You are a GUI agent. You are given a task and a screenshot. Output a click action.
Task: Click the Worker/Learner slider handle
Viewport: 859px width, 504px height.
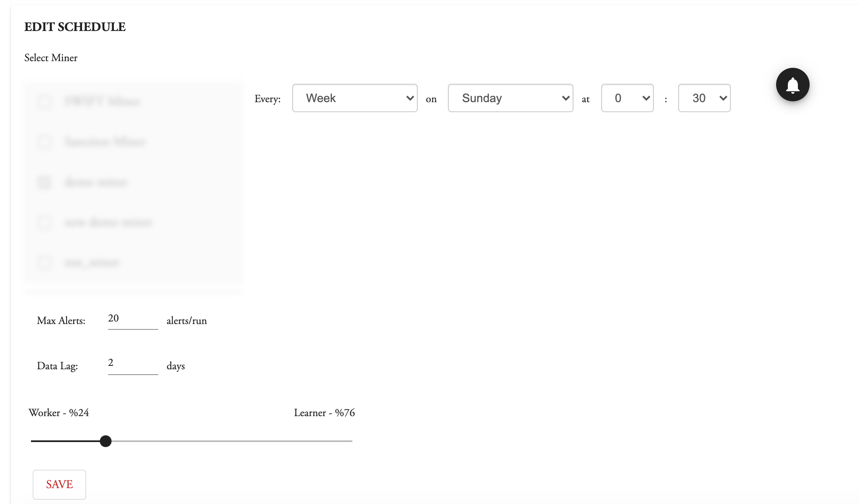(106, 441)
